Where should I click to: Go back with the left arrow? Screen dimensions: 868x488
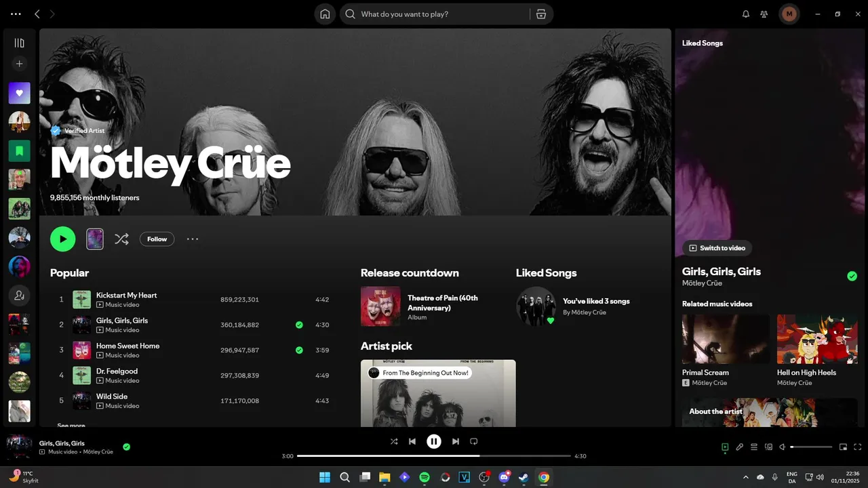pos(37,14)
